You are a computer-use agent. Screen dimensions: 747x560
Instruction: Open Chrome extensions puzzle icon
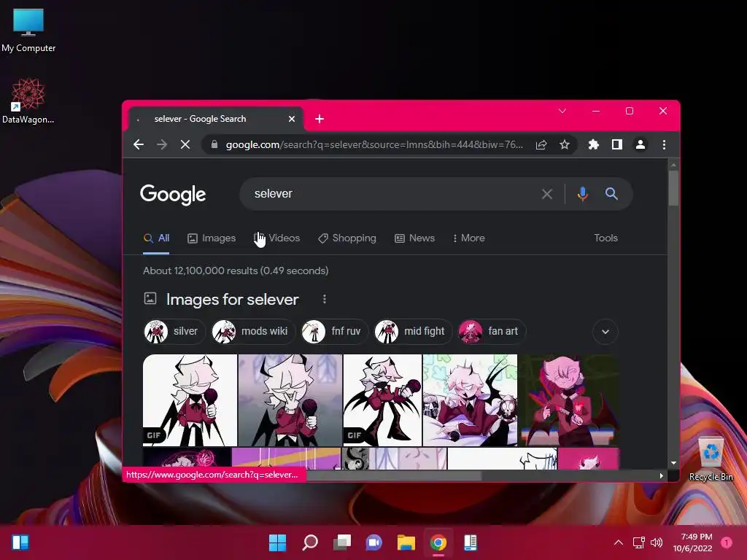(594, 144)
